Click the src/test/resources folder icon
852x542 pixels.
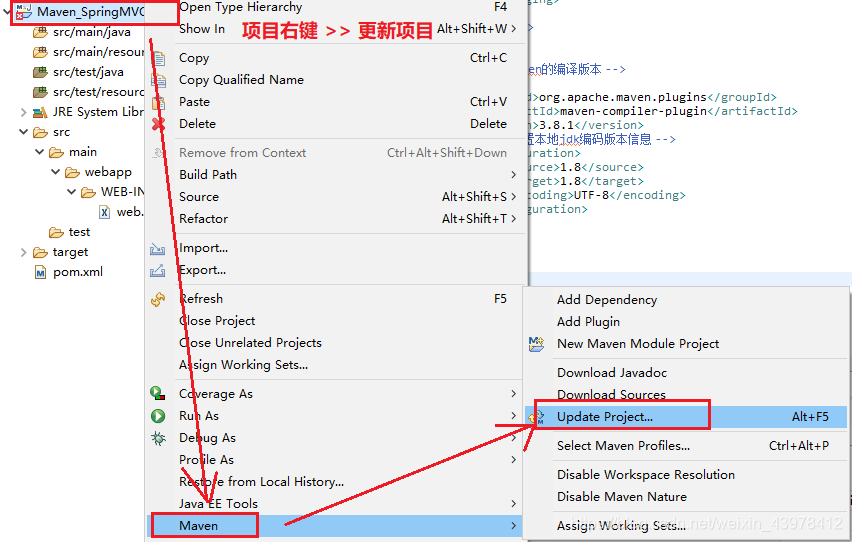40,92
